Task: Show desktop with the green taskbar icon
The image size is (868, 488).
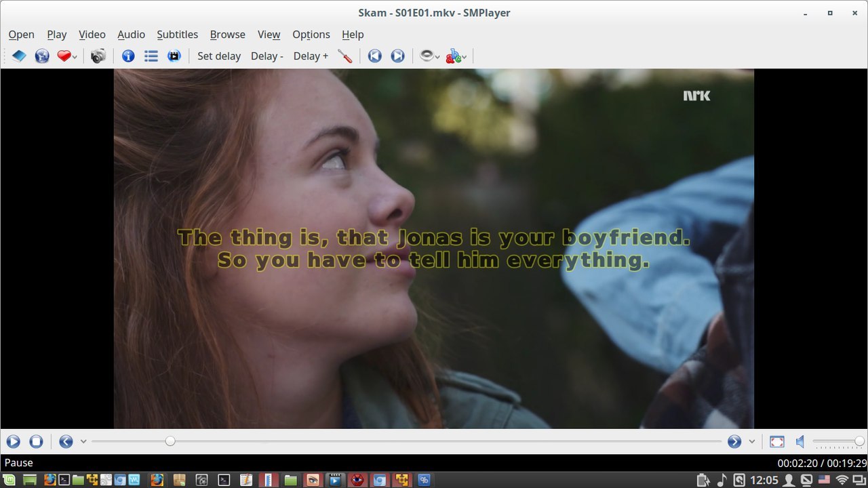Action: [30, 480]
